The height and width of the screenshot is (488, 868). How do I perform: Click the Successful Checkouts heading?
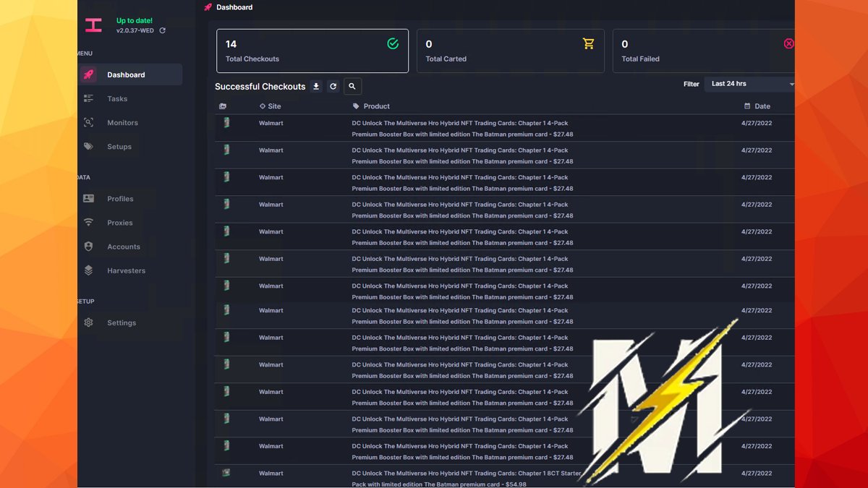click(260, 87)
